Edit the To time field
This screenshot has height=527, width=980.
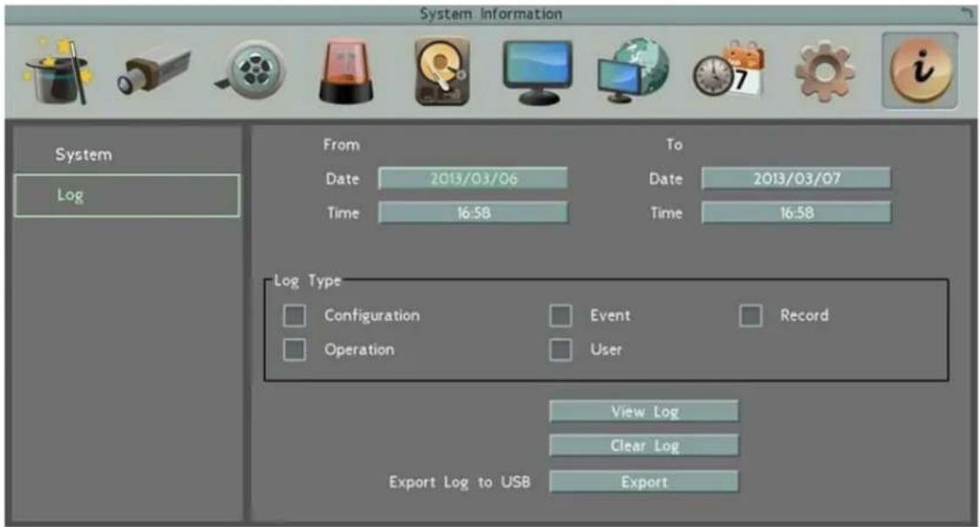click(x=796, y=212)
